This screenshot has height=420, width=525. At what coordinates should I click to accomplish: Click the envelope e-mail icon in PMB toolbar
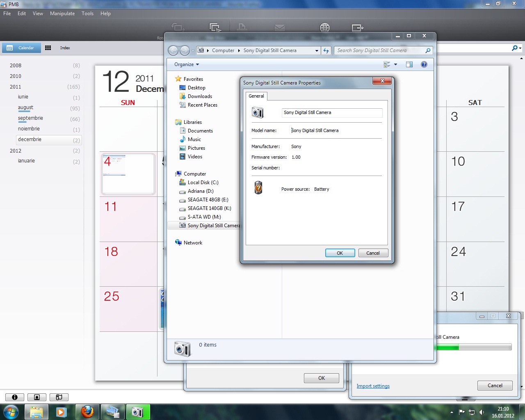280,27
